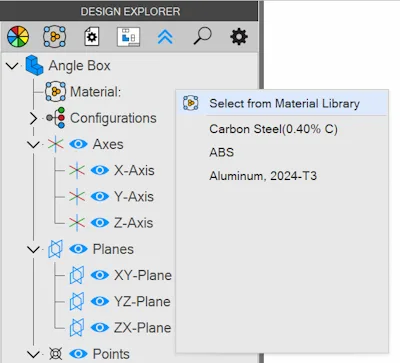Toggle visibility of Axes group
This screenshot has width=400, height=363.
78,144
